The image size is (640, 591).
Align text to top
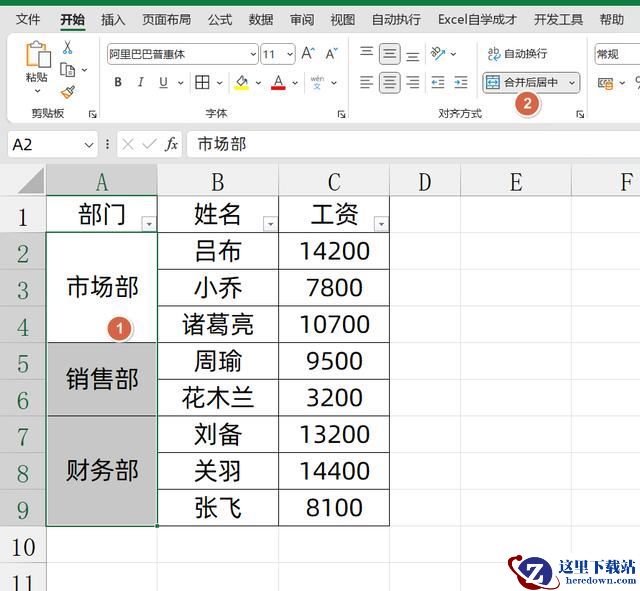366,53
